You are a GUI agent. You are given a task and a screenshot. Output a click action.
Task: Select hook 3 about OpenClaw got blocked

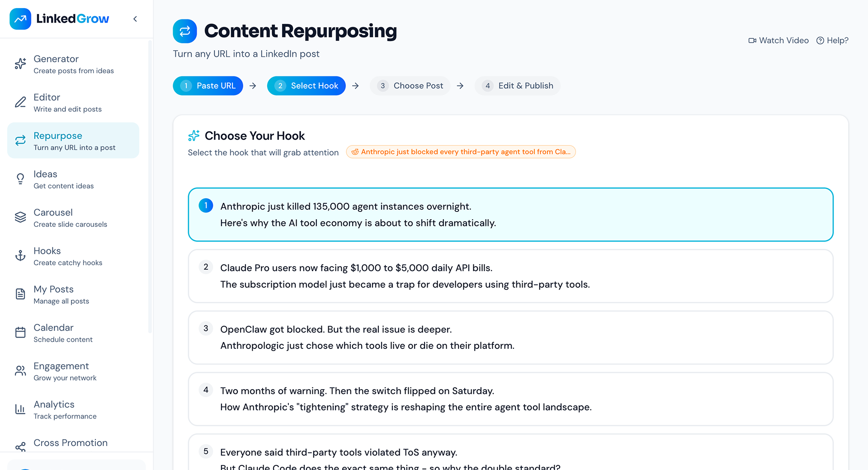[511, 338]
